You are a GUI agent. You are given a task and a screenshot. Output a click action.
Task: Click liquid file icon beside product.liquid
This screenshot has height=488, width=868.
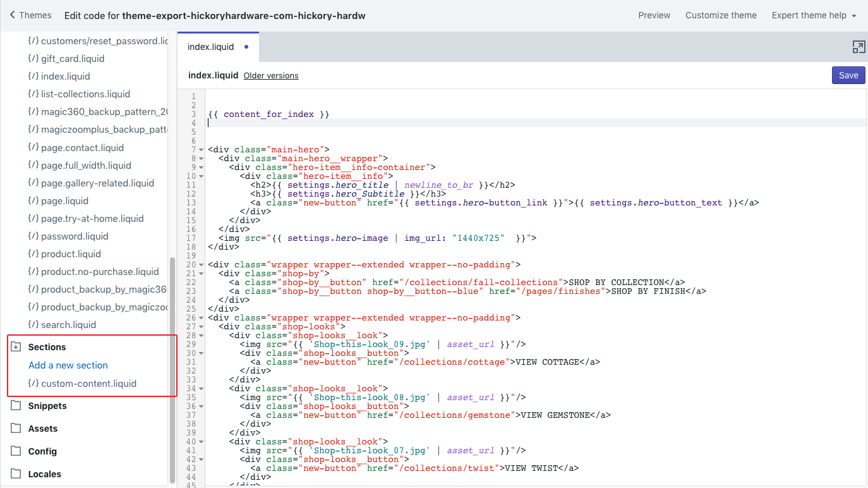[x=33, y=253]
